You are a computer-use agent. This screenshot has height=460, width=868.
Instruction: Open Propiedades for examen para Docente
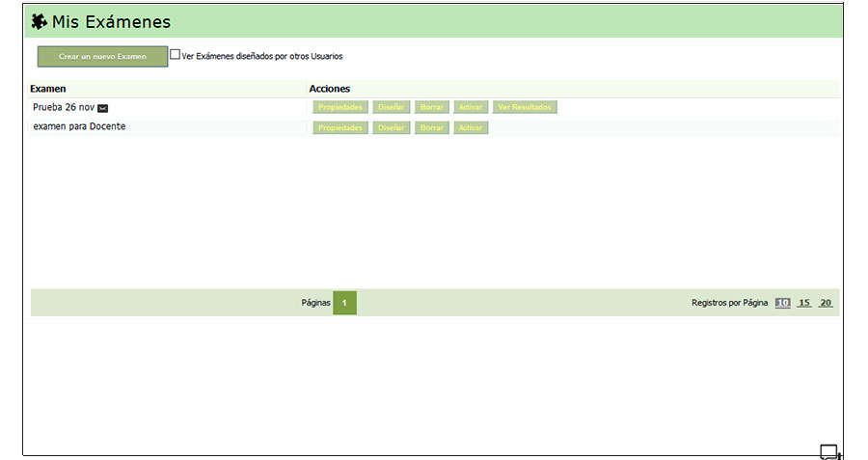click(x=340, y=128)
